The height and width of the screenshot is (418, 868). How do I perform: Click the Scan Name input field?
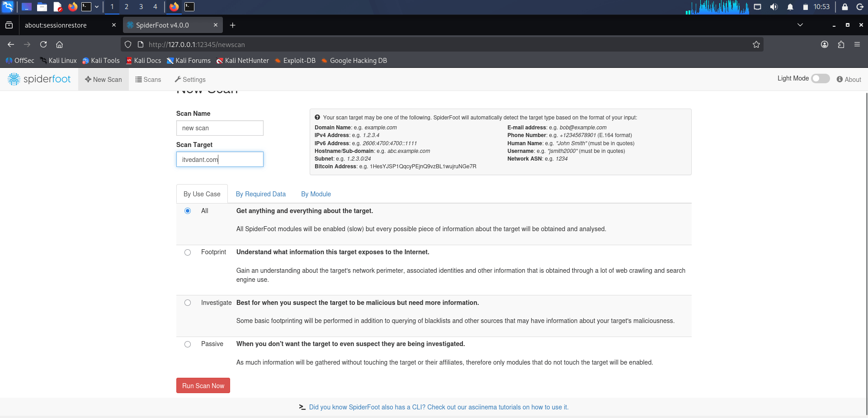tap(220, 128)
